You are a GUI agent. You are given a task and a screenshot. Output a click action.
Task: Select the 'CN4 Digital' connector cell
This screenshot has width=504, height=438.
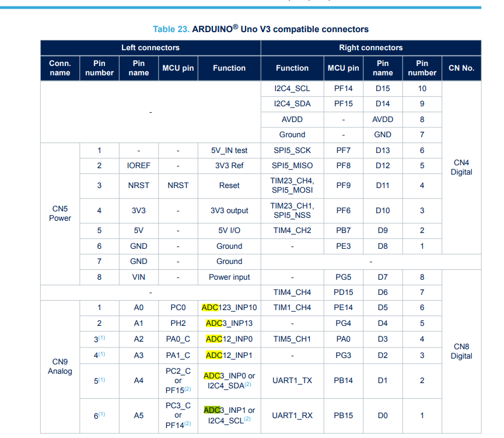click(461, 167)
